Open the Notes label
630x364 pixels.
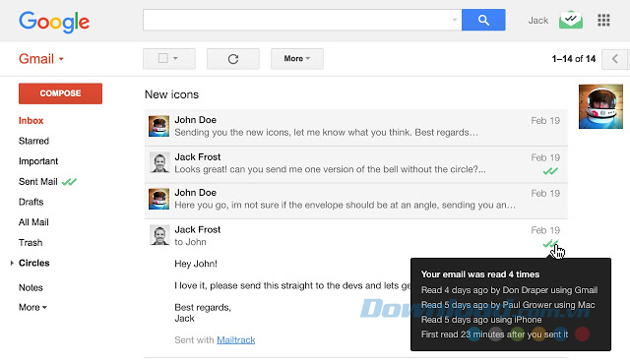click(x=31, y=287)
